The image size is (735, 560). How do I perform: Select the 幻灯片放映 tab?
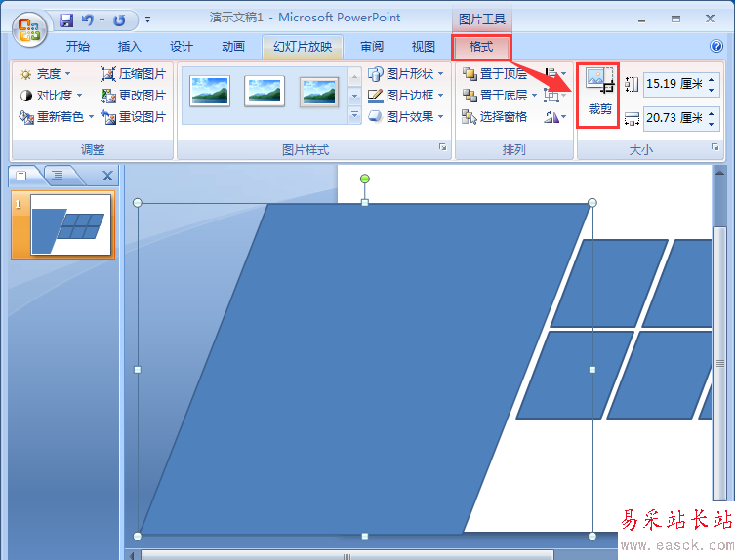point(303,47)
